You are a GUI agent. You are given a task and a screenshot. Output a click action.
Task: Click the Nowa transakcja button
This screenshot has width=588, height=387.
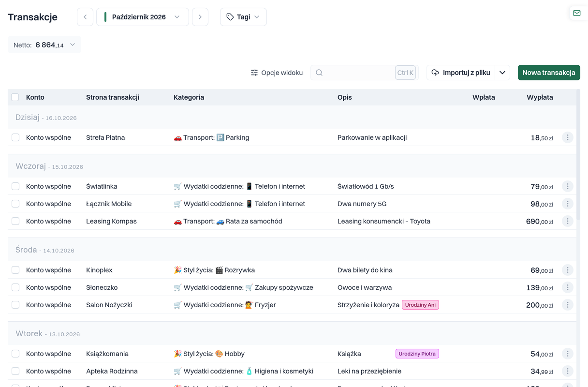[x=549, y=73]
